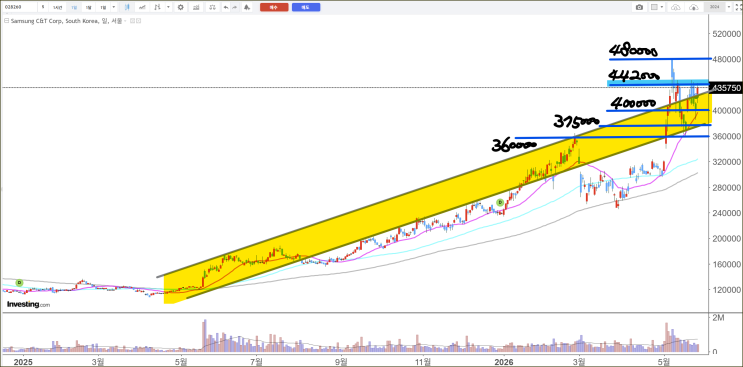Viewport: 743px width, 367px height.
Task: Click the tree-shaped toolbar icon
Action: [x=246, y=7]
